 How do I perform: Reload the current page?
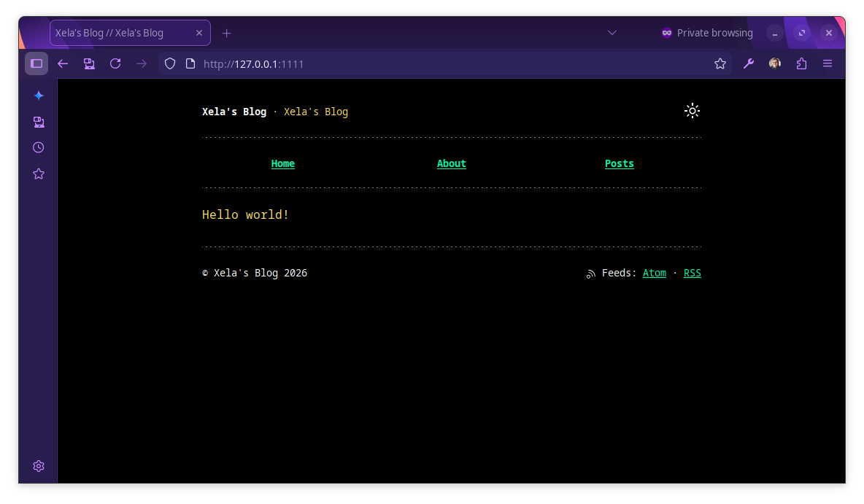coord(115,63)
